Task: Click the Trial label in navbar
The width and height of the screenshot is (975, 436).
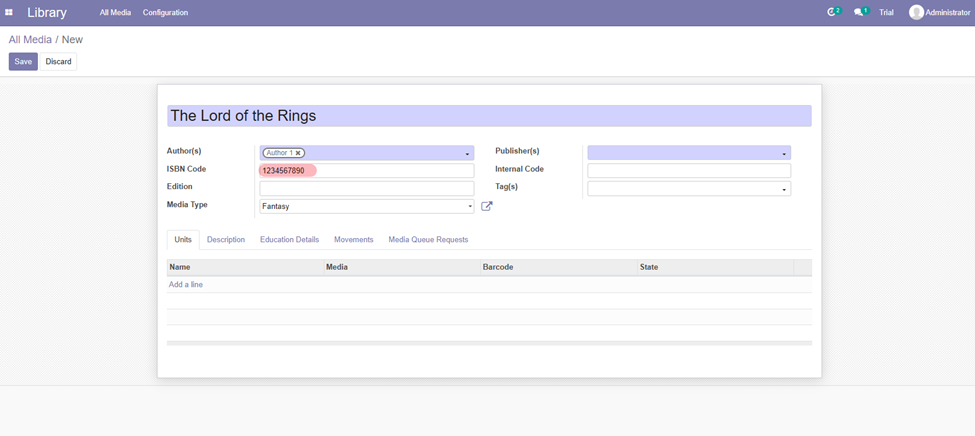Action: (x=886, y=12)
